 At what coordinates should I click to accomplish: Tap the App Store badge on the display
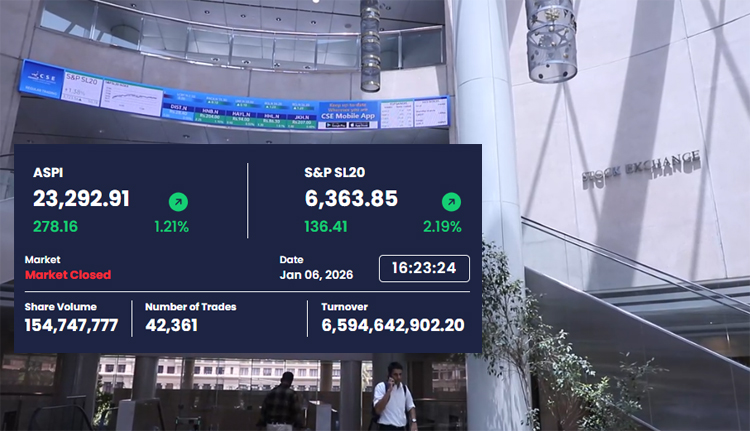360,124
